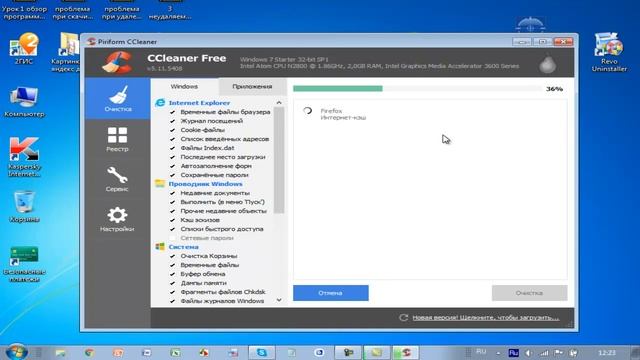Open Настройки (Settings) gear section
The height and width of the screenshot is (360, 640).
coord(118,219)
